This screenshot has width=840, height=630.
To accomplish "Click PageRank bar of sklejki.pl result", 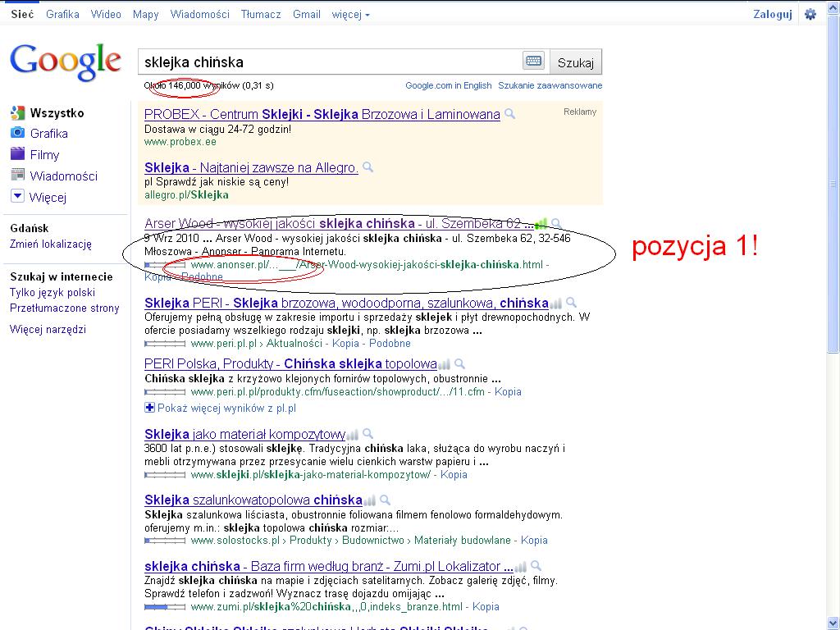I will (165, 475).
